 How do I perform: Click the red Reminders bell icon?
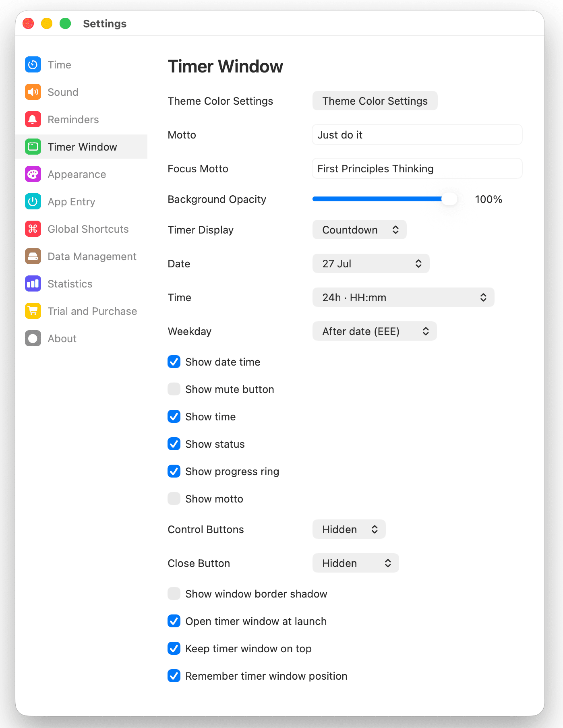33,120
